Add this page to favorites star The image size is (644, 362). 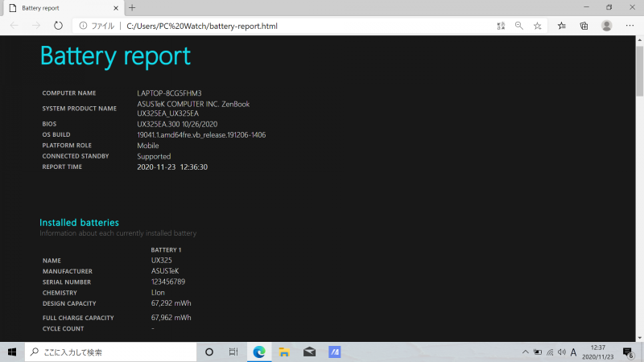coord(537,26)
